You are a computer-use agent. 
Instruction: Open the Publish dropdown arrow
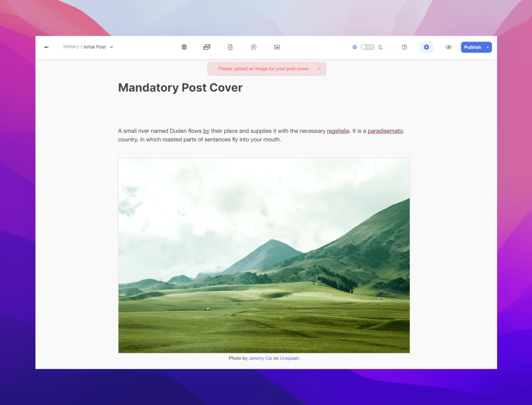(488, 47)
